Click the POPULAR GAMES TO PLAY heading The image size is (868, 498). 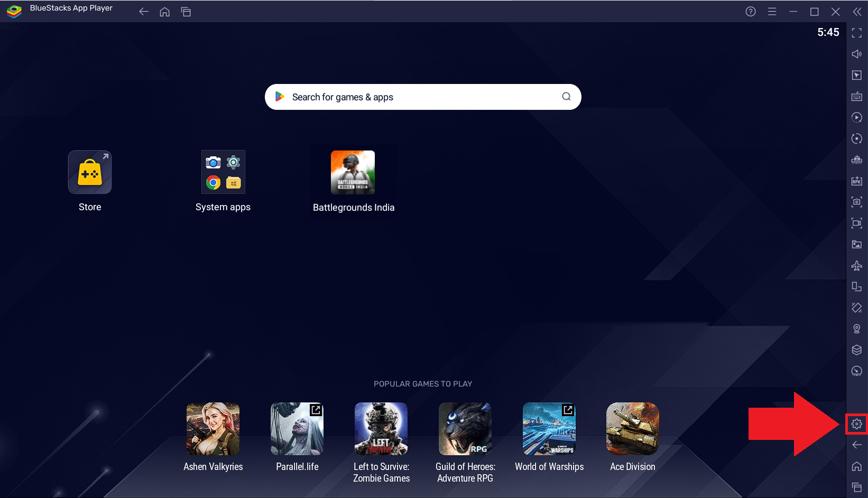(423, 384)
